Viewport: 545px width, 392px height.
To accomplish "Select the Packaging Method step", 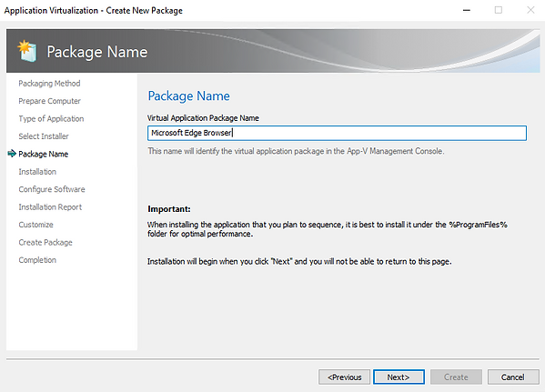I will point(49,84).
